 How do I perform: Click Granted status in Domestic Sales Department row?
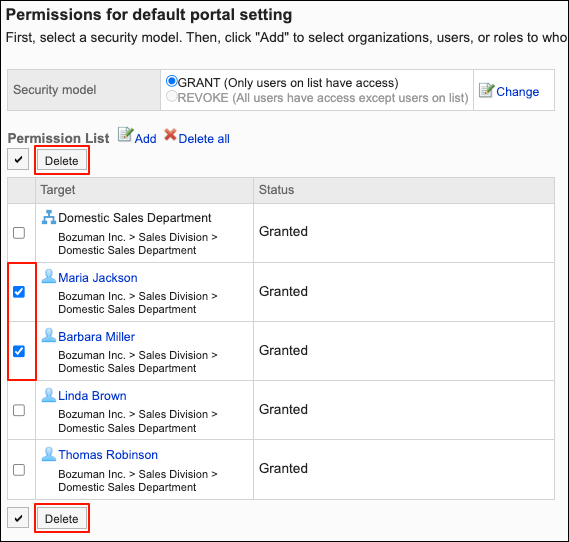tap(283, 231)
